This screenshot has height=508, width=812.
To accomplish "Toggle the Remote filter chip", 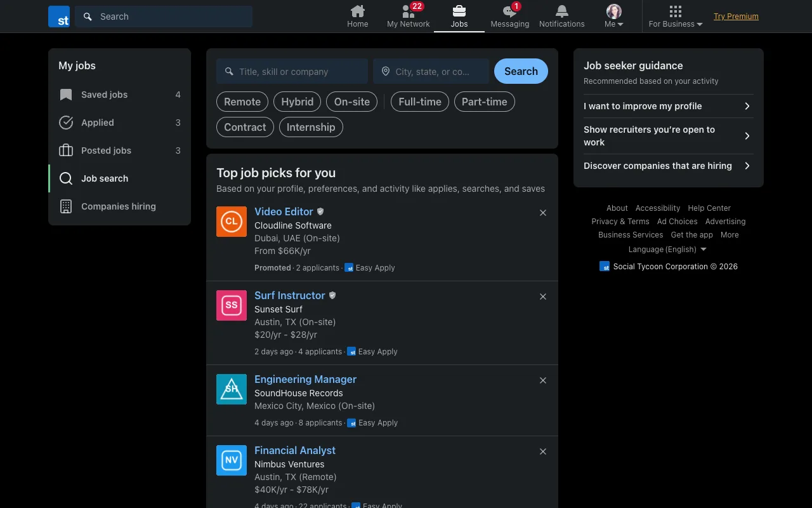I will (242, 102).
